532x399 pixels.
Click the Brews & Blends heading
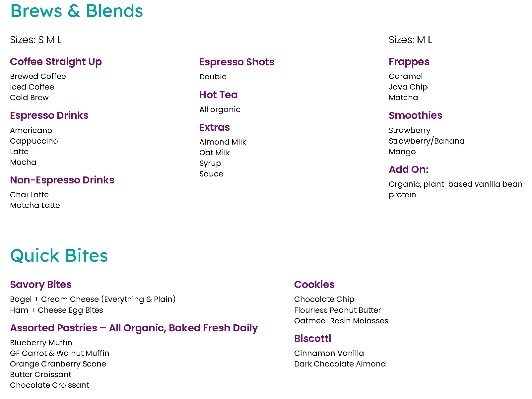click(x=77, y=11)
